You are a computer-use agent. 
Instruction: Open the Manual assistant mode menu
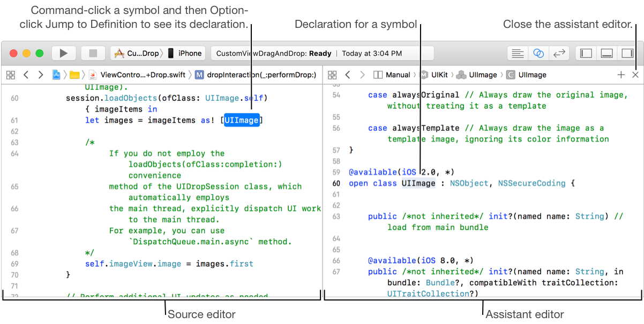pos(392,75)
